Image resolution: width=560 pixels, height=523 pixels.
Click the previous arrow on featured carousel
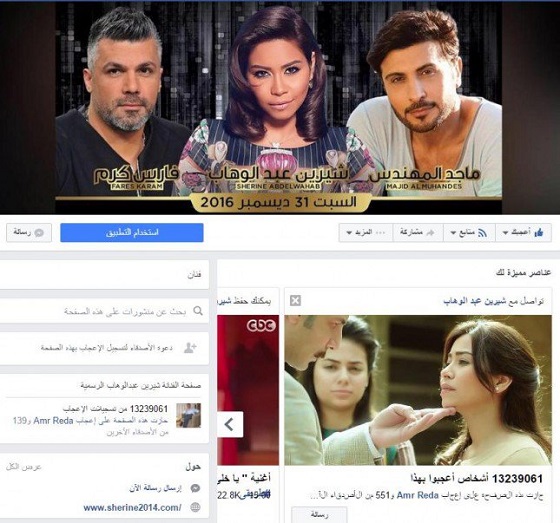(x=230, y=424)
